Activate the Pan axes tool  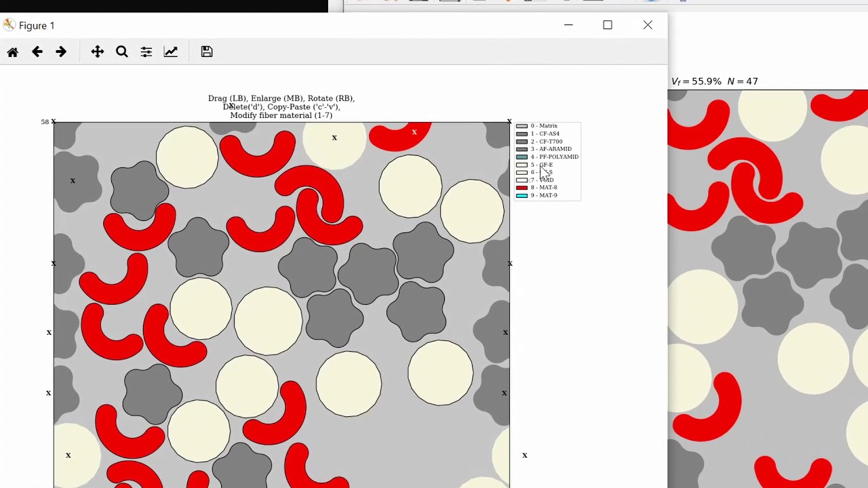pyautogui.click(x=98, y=52)
